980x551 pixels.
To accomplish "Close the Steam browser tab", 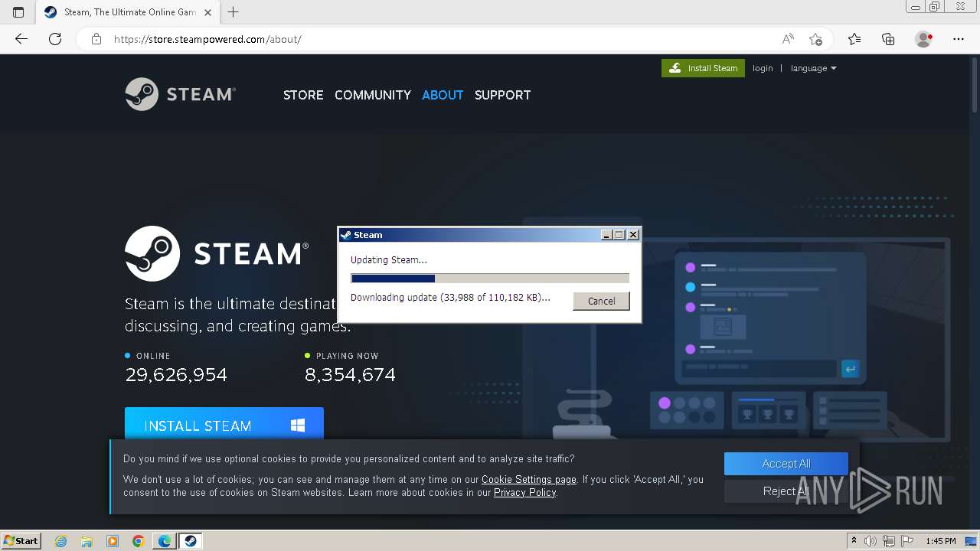I will coord(207,12).
